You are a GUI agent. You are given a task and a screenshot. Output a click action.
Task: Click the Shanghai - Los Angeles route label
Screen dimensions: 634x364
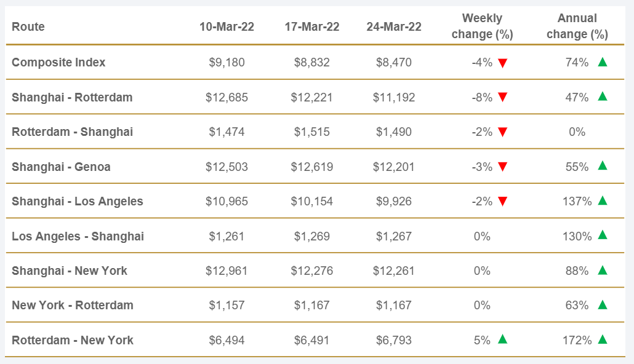(78, 201)
